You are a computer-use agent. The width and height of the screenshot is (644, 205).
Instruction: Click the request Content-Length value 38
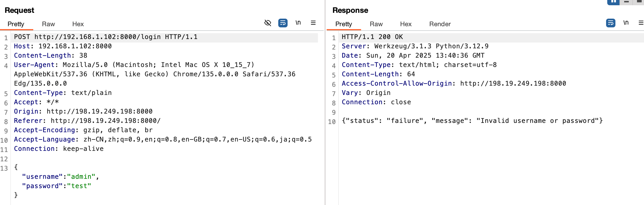(83, 56)
